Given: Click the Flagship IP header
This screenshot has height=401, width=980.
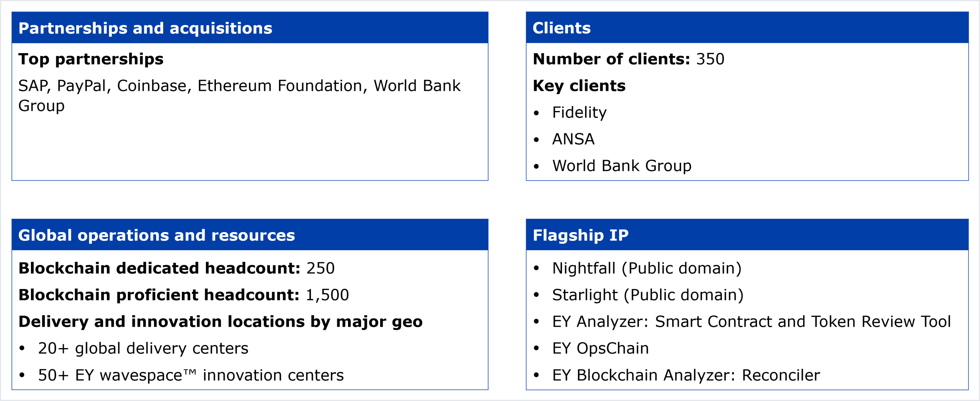Looking at the screenshot, I should 580,235.
